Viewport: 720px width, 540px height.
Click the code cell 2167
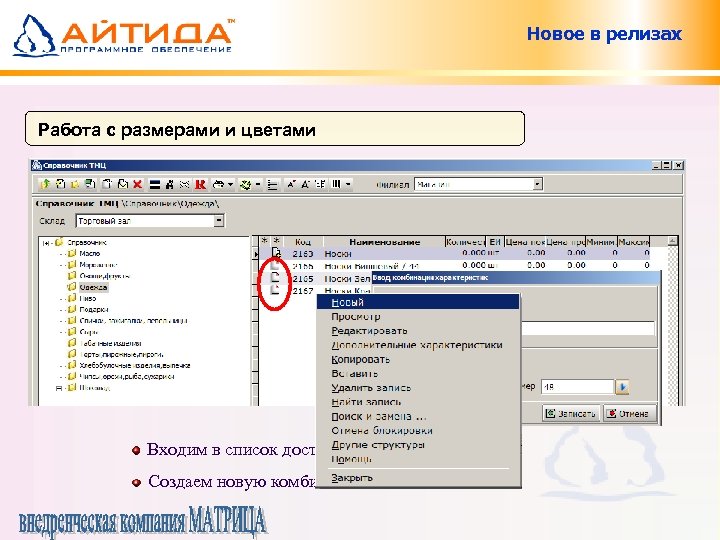(x=303, y=291)
